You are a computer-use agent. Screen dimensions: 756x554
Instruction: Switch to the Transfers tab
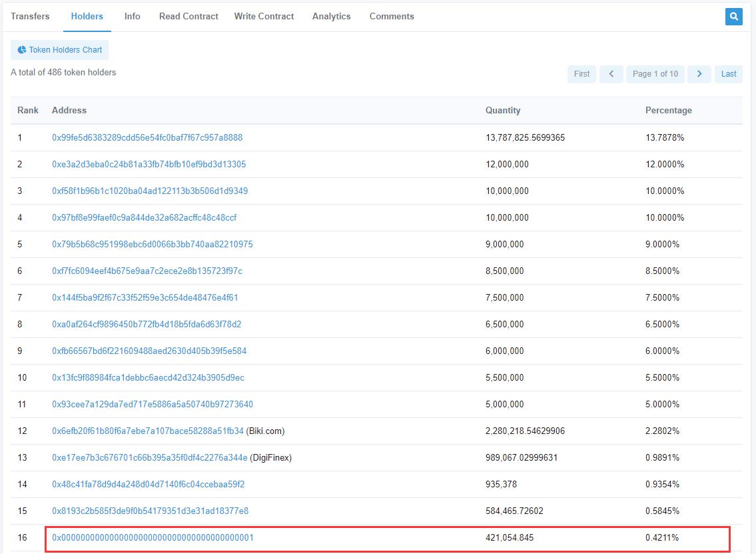pos(30,17)
